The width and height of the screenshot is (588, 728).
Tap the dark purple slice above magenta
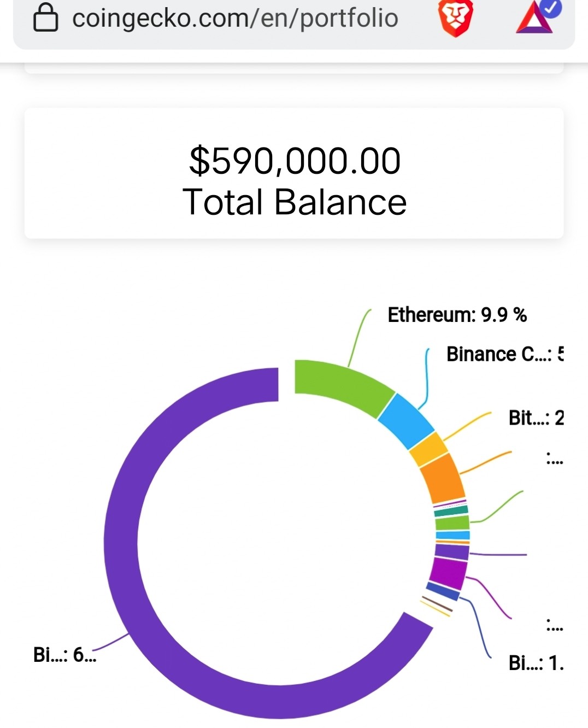pos(452,551)
